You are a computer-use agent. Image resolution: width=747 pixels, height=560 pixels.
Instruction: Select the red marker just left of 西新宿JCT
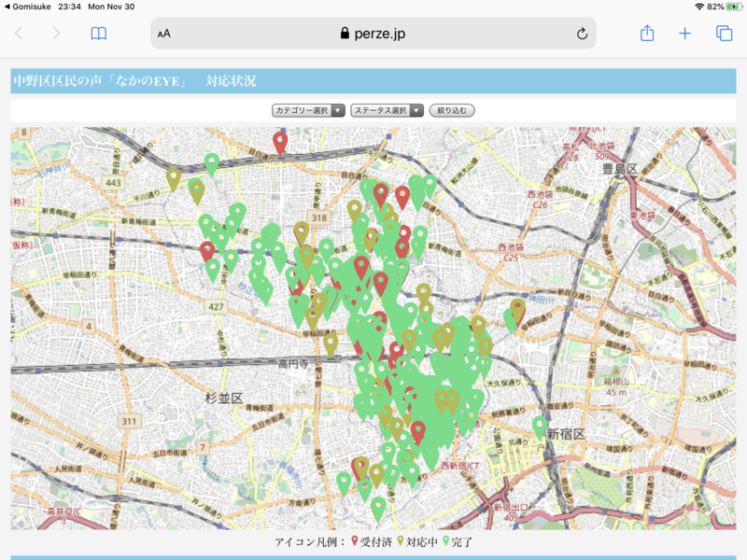click(417, 431)
